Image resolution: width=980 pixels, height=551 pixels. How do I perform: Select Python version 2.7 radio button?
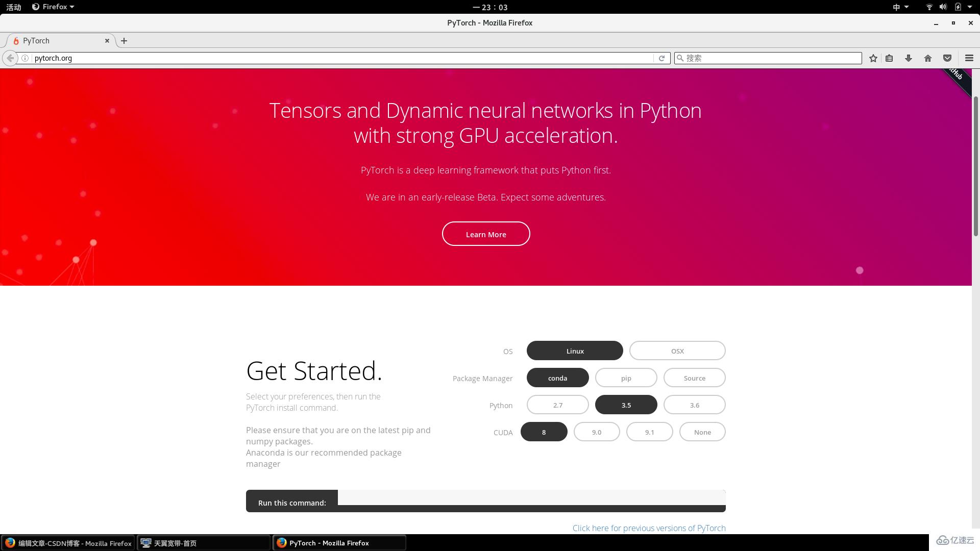pos(557,405)
